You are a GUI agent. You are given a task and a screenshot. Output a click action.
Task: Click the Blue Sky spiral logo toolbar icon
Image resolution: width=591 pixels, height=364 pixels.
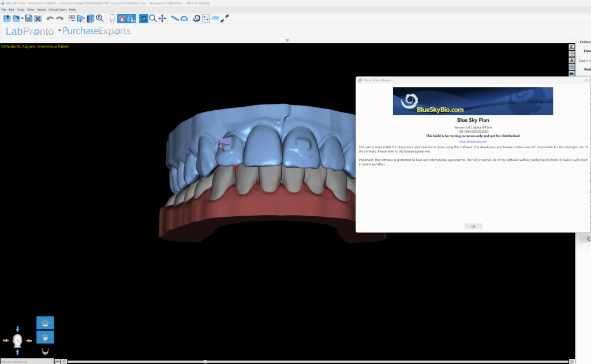pyautogui.click(x=196, y=18)
